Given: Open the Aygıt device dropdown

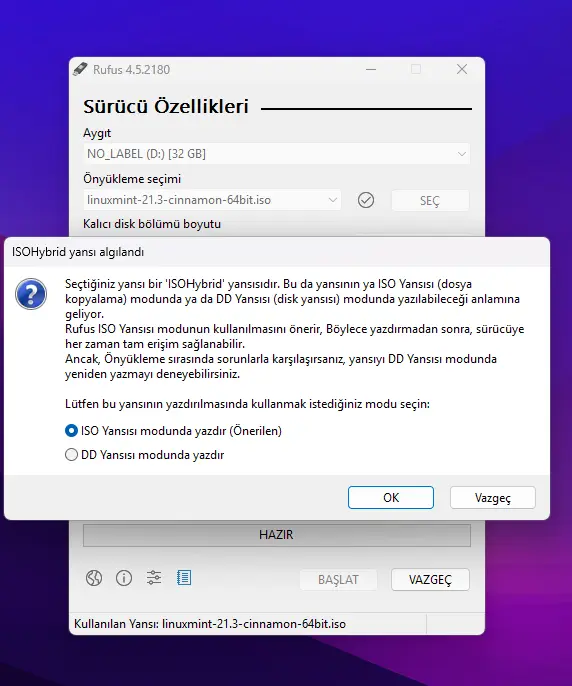Looking at the screenshot, I should click(277, 154).
